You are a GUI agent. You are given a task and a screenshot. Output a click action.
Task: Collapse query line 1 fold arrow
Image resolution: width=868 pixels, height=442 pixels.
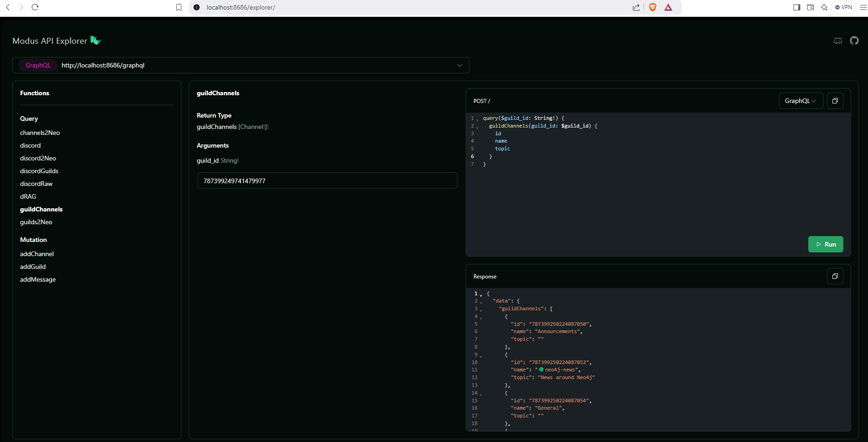[x=478, y=119]
